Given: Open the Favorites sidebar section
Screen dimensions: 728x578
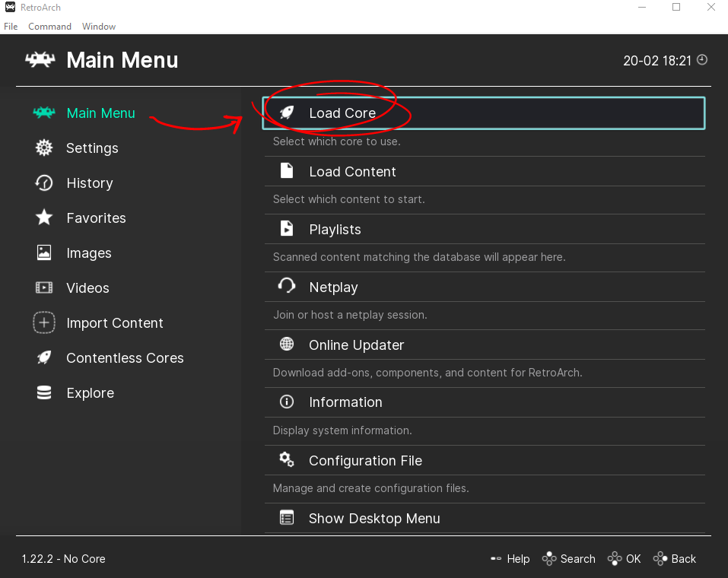Looking at the screenshot, I should click(x=96, y=218).
